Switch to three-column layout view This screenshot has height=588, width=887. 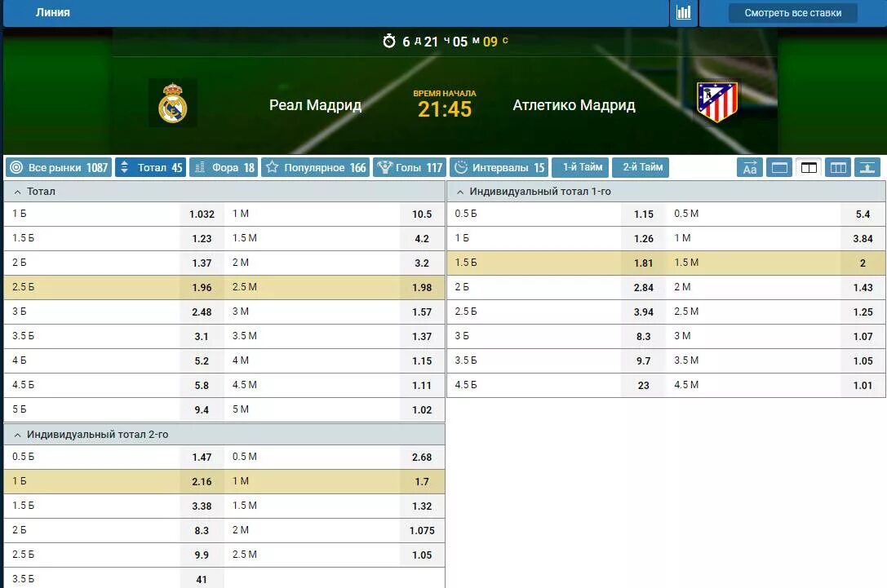pos(838,168)
